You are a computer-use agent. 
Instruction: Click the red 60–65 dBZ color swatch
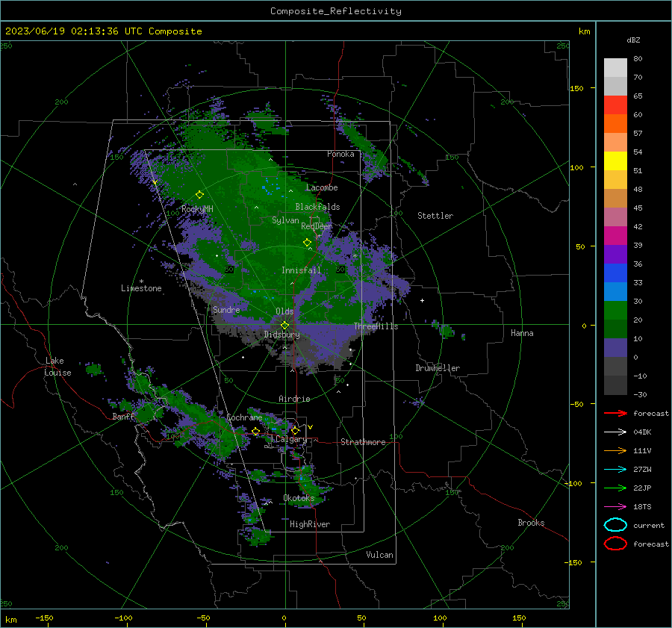pos(615,105)
